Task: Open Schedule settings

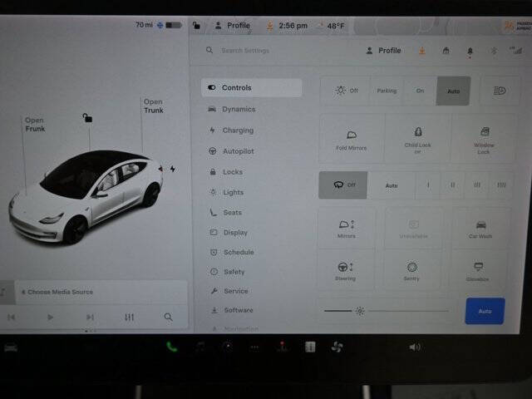Action: click(232, 252)
